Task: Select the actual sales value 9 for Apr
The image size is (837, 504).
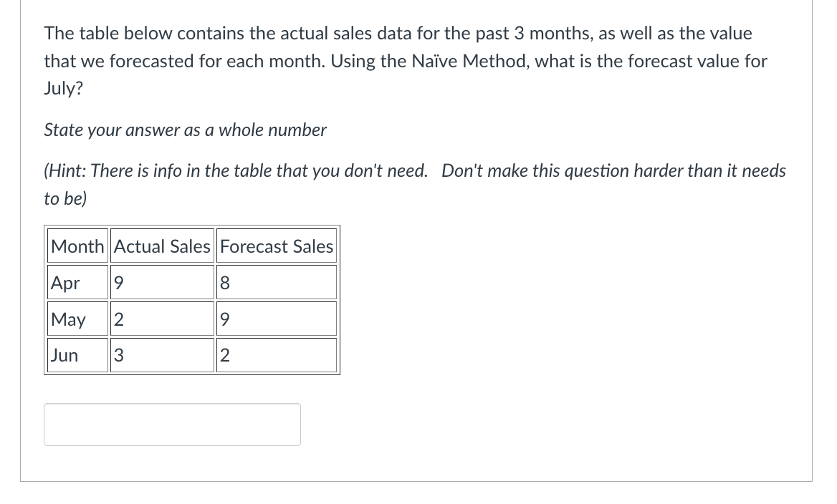Action: [118, 282]
